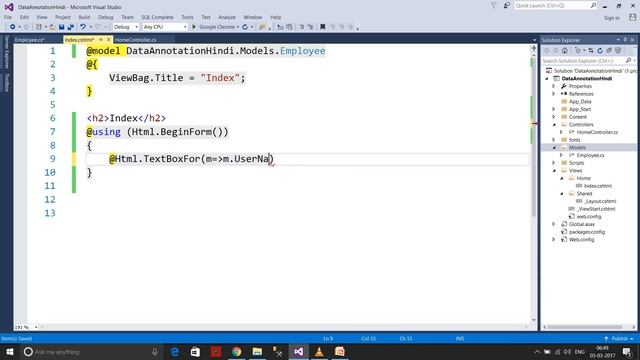Open the Toolbox side tab
The width and height of the screenshot is (640, 360).
6,82
